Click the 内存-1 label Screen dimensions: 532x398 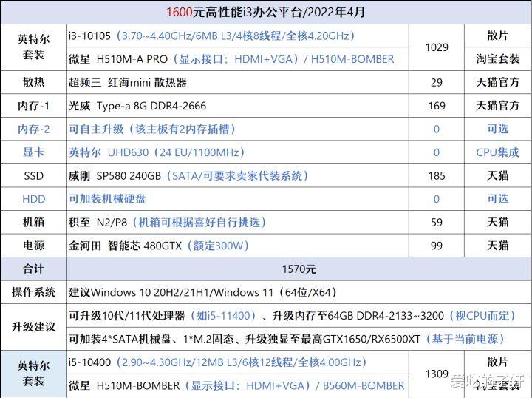(x=33, y=106)
